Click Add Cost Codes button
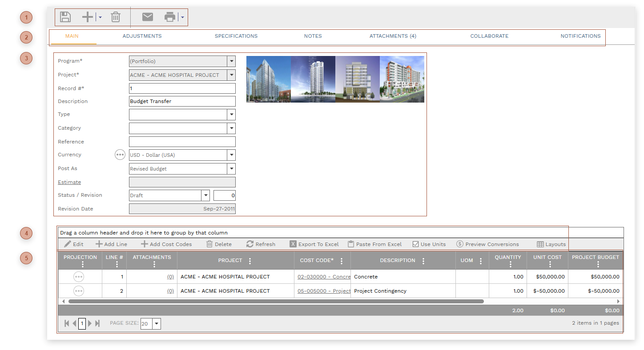 [166, 244]
